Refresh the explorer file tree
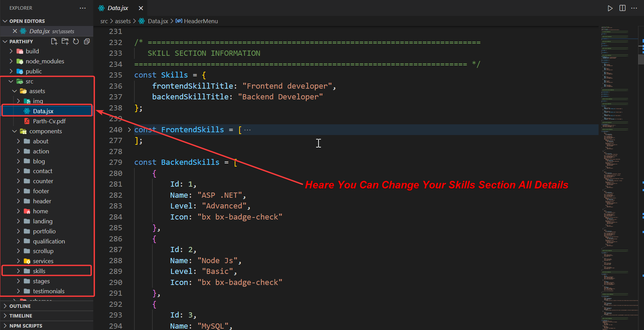The height and width of the screenshot is (330, 644). (x=76, y=42)
